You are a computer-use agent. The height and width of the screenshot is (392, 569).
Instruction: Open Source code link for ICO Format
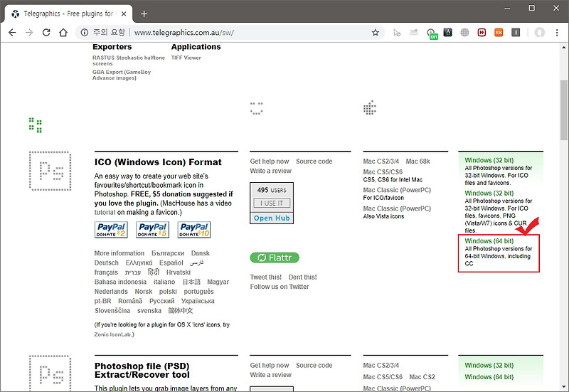(x=314, y=161)
